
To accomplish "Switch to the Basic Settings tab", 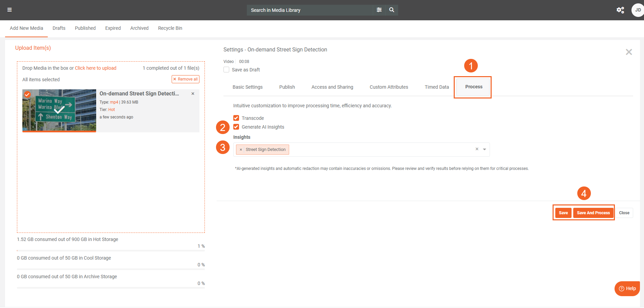I will (247, 87).
